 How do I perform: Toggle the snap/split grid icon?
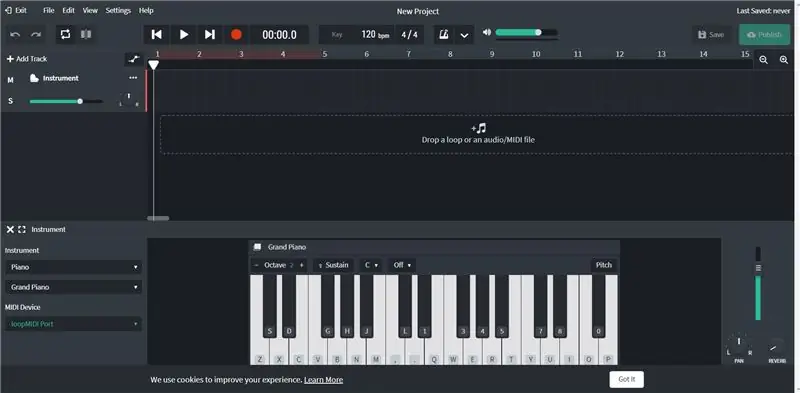[x=86, y=35]
